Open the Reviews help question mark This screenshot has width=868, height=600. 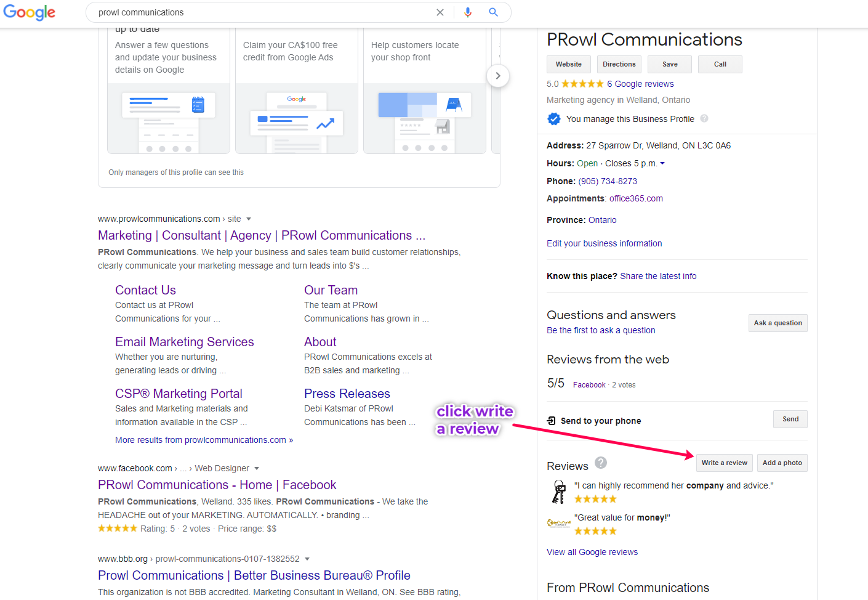pos(601,463)
